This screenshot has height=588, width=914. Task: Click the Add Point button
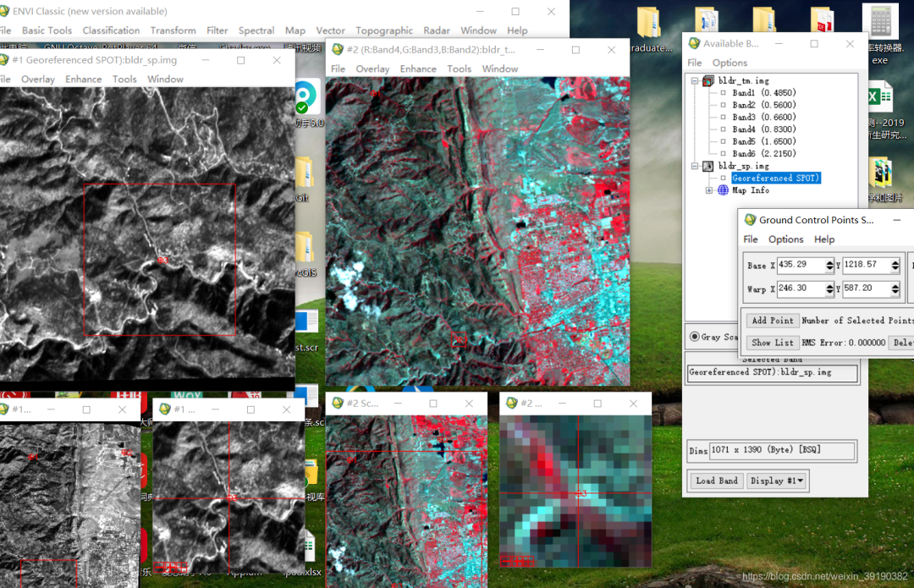(773, 321)
